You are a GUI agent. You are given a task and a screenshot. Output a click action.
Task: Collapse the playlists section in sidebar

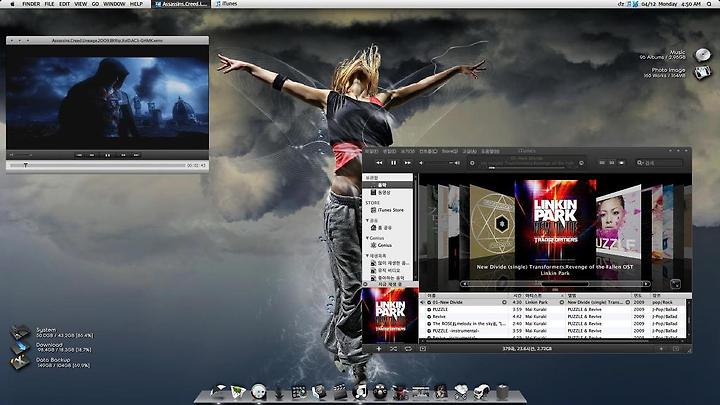coord(367,255)
